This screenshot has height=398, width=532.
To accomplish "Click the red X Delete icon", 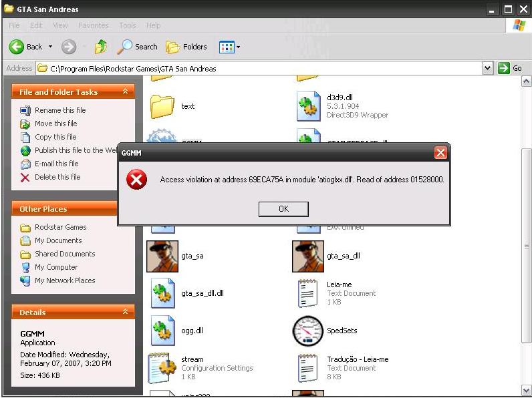I will (25, 178).
